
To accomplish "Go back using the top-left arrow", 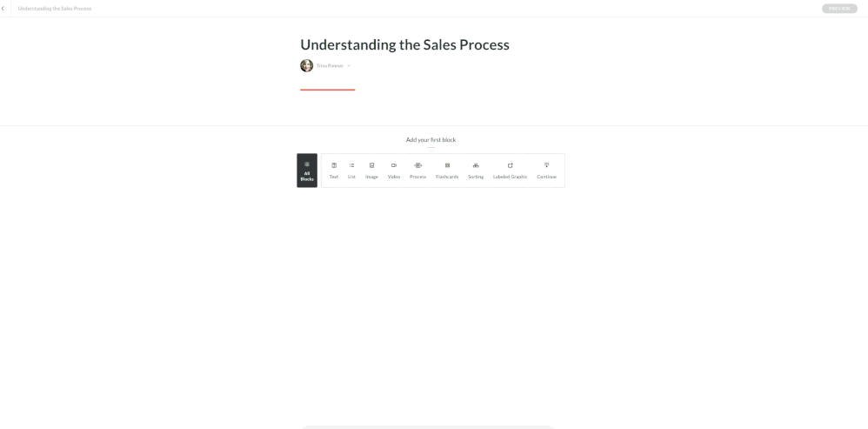I will tap(4, 9).
